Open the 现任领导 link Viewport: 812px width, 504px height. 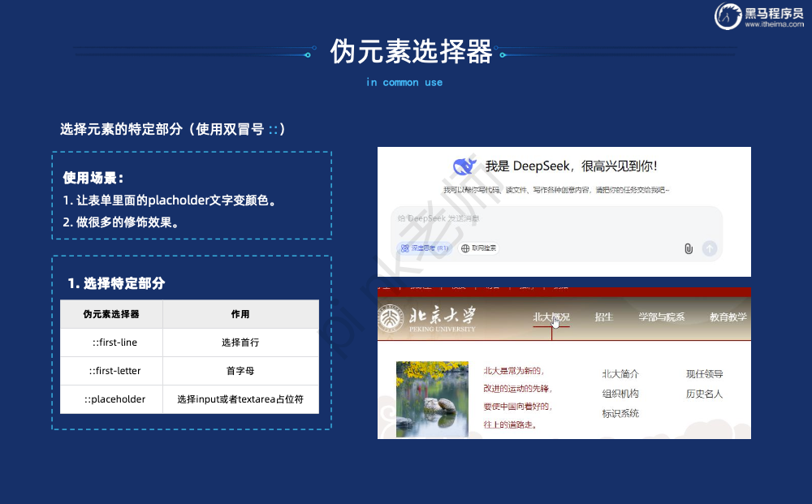click(704, 373)
